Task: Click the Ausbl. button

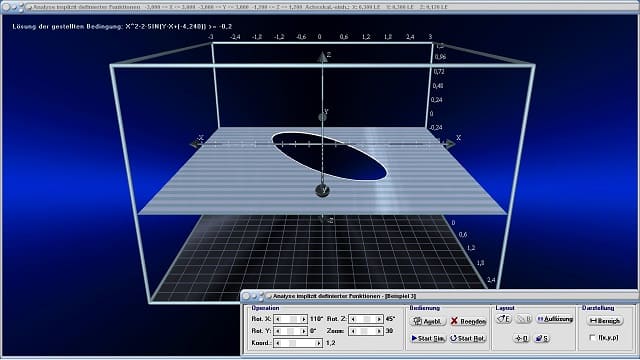Action: (427, 321)
